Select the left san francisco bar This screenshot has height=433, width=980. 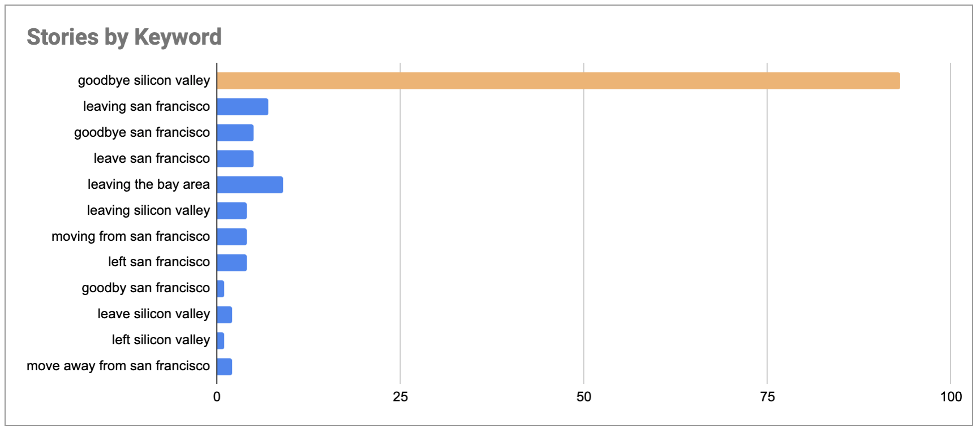pyautogui.click(x=232, y=263)
